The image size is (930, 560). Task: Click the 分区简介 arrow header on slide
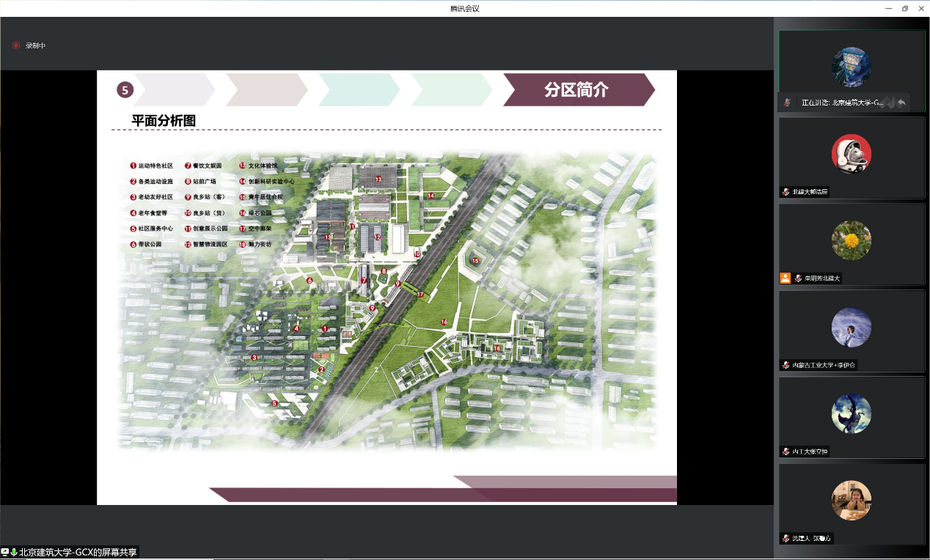coord(576,89)
